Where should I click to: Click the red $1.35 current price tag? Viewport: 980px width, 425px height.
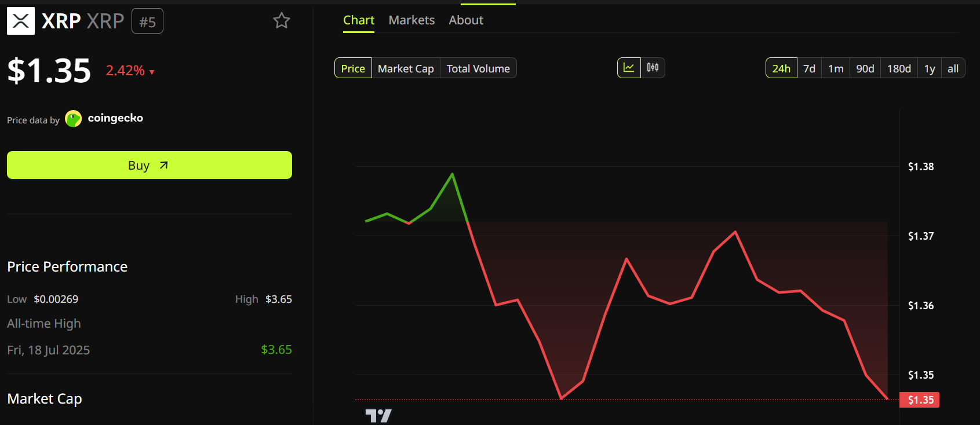click(x=919, y=400)
